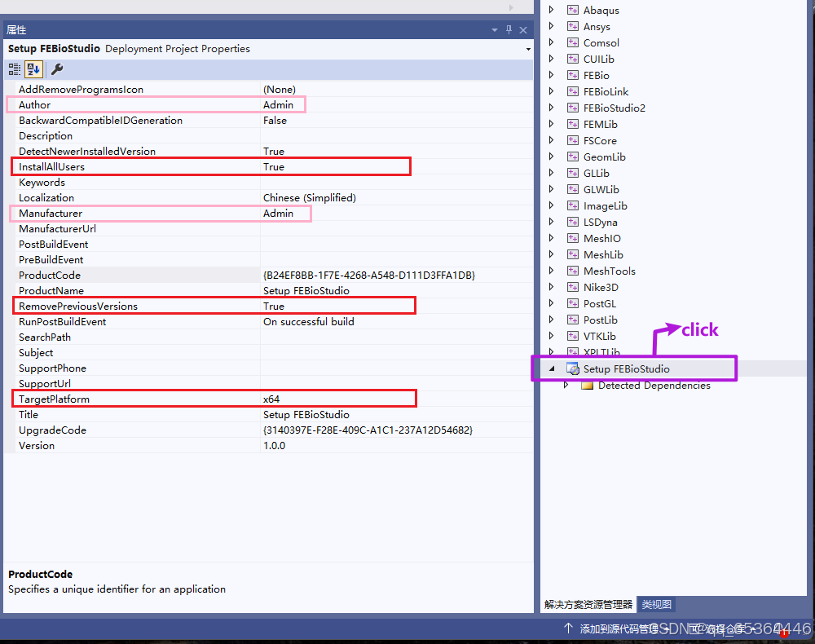The height and width of the screenshot is (644, 815).
Task: Click the LSDyna project icon
Action: [573, 222]
